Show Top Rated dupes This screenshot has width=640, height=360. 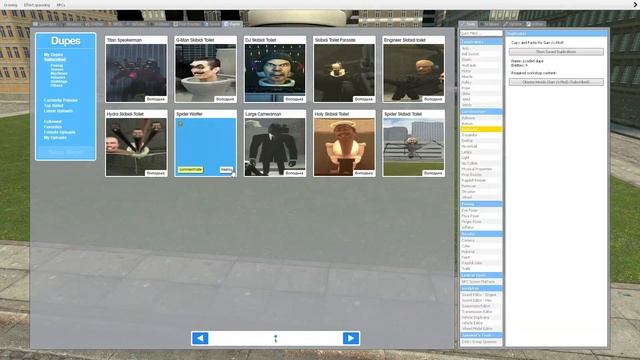(x=53, y=106)
